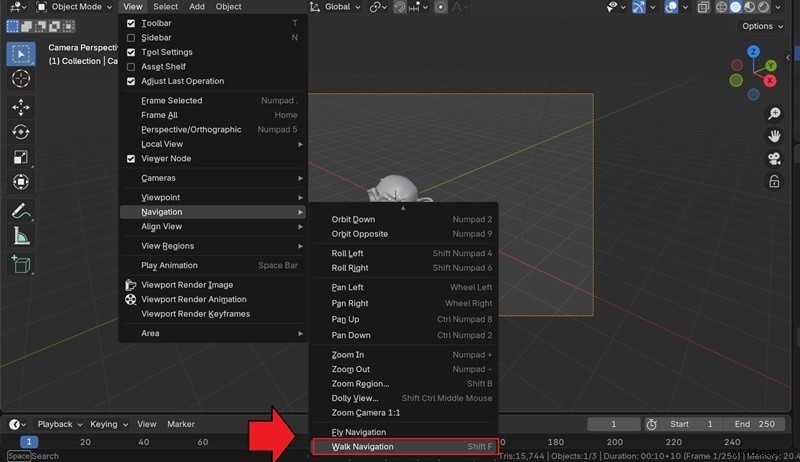Switch to wireframe shading
Screen dimensions: 800x462
(721, 7)
